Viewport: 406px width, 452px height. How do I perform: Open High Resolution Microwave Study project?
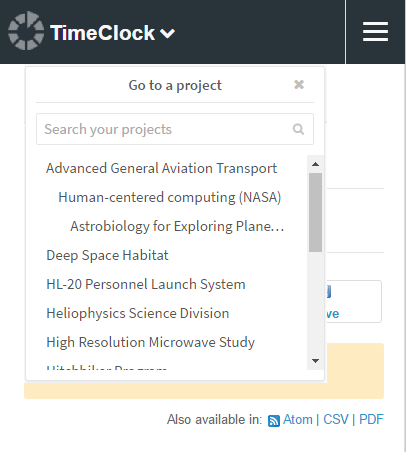(150, 342)
